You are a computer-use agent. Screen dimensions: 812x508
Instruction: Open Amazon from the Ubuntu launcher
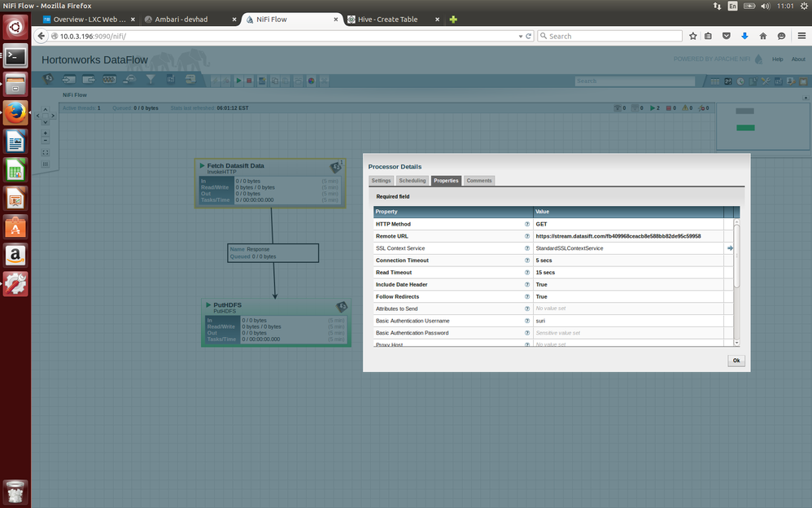point(15,255)
